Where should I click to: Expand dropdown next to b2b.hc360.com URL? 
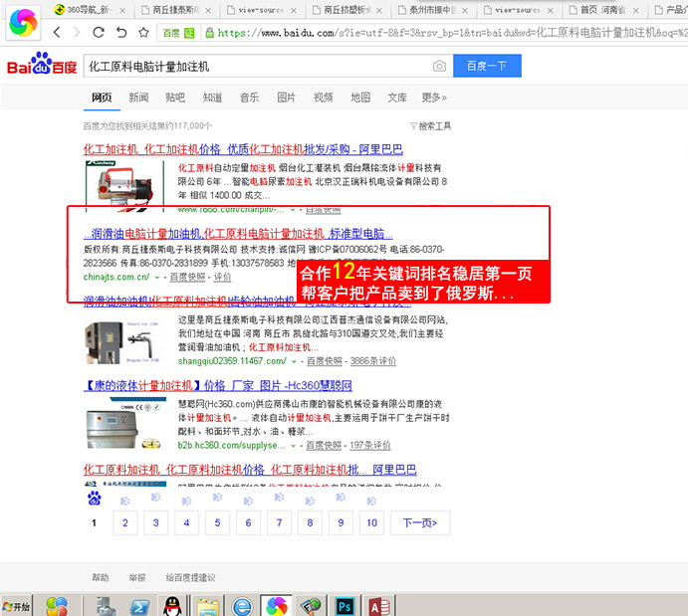point(293,446)
